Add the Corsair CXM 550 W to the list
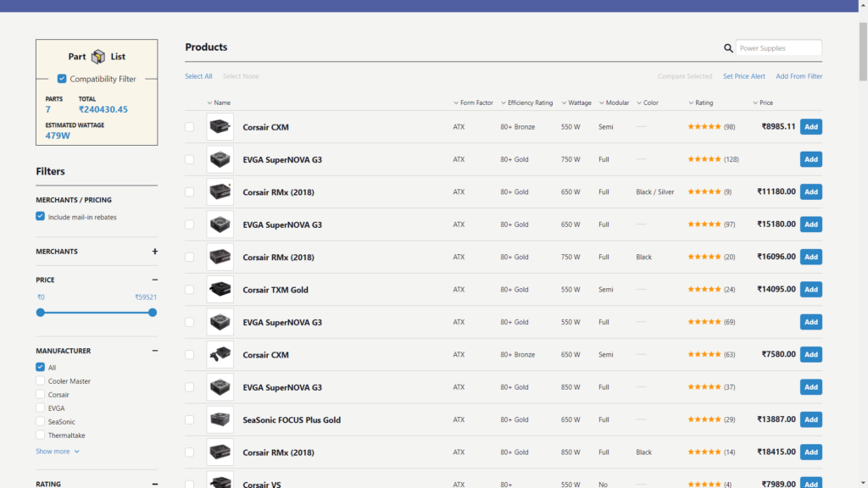Image resolution: width=868 pixels, height=488 pixels. pyautogui.click(x=811, y=127)
